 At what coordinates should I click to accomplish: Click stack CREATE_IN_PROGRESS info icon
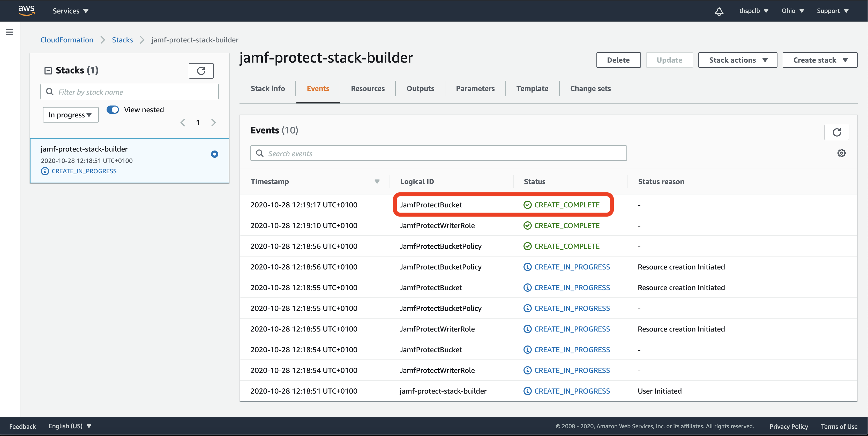tap(45, 171)
